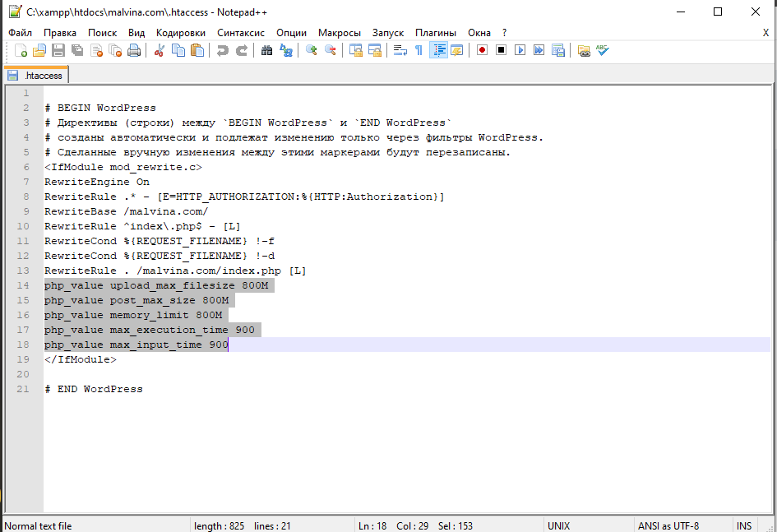
Task: Click the Close All documents icon
Action: pyautogui.click(x=115, y=50)
